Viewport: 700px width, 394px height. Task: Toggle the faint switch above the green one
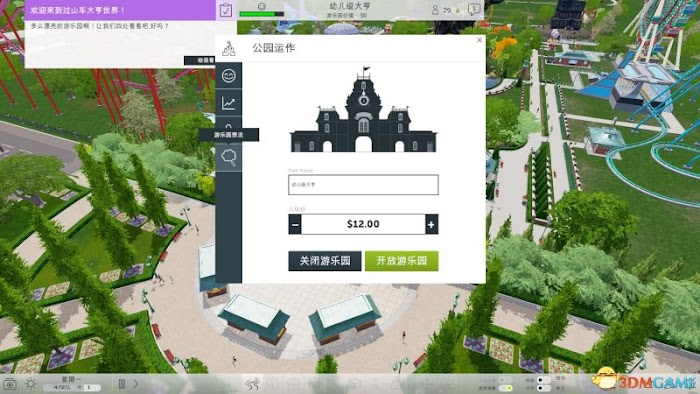coord(505,380)
